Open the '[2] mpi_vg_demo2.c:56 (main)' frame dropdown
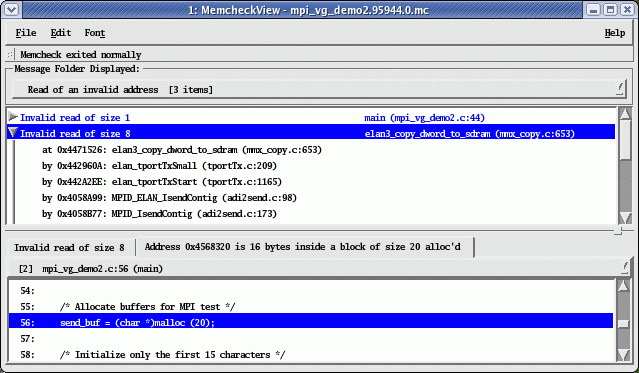The image size is (639, 373). click(x=319, y=269)
